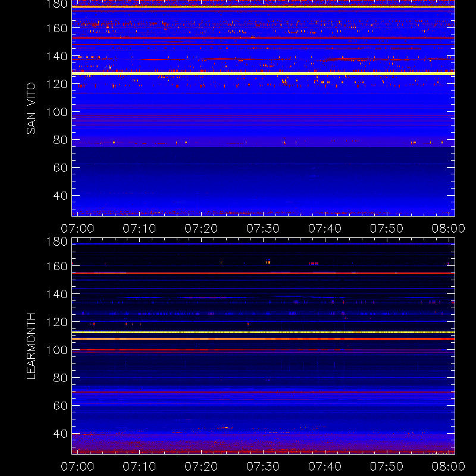Select 07:10 under the San Vito plot
Image resolution: width=476 pixels, height=476 pixels.
(139, 228)
